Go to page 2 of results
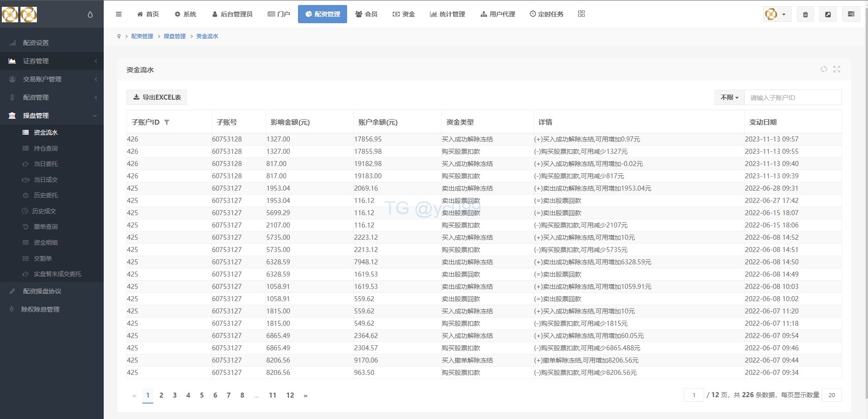This screenshot has height=419, width=868. pos(161,395)
